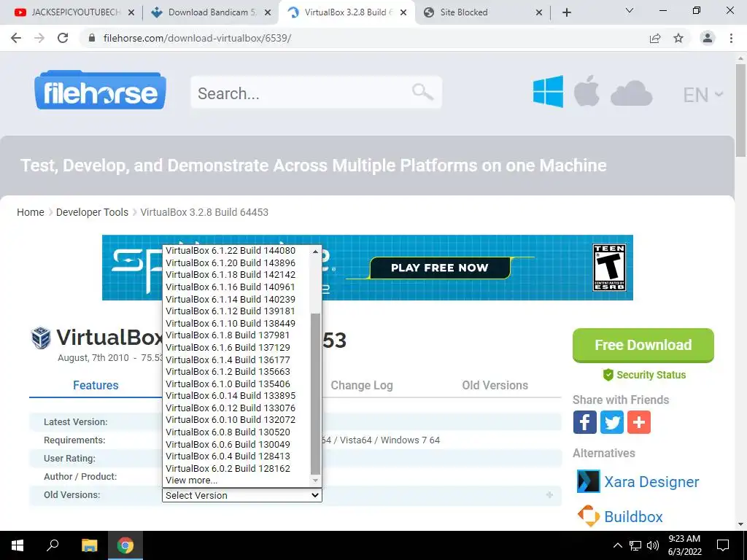Go back with browser back arrow

coord(16,38)
